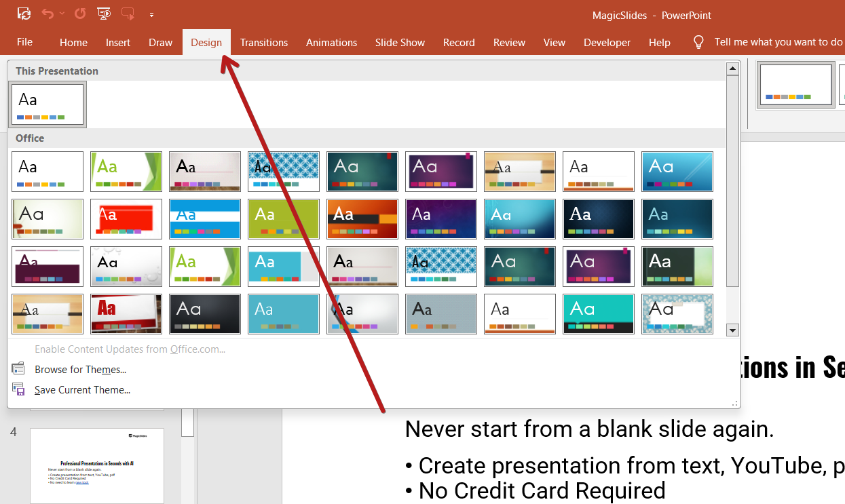This screenshot has width=845, height=504.
Task: Click the Undo arrow icon
Action: (x=48, y=13)
